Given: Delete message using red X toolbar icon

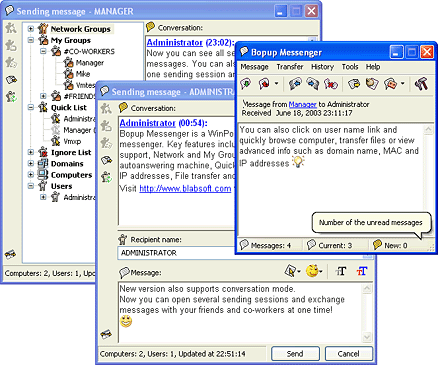Looking at the screenshot, I should pos(331,84).
